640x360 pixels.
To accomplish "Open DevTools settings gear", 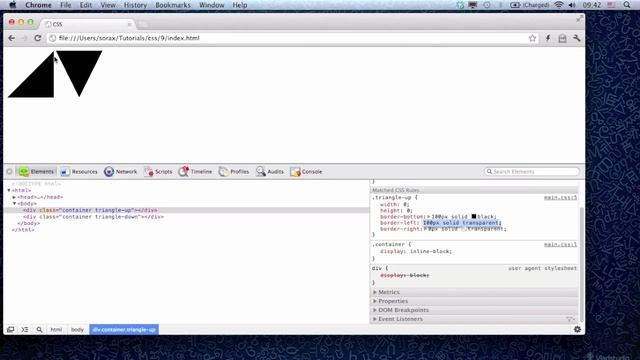I will pyautogui.click(x=577, y=329).
